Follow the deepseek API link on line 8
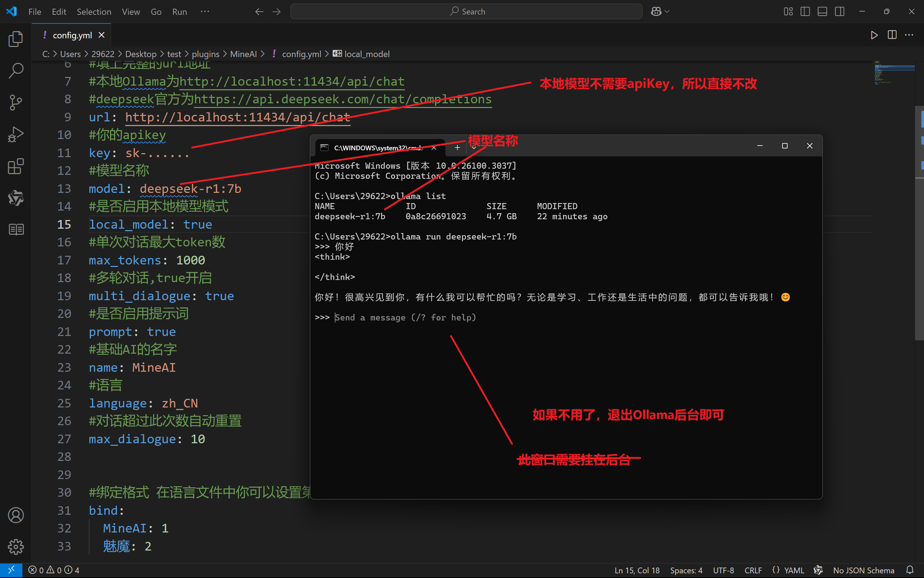 click(343, 99)
